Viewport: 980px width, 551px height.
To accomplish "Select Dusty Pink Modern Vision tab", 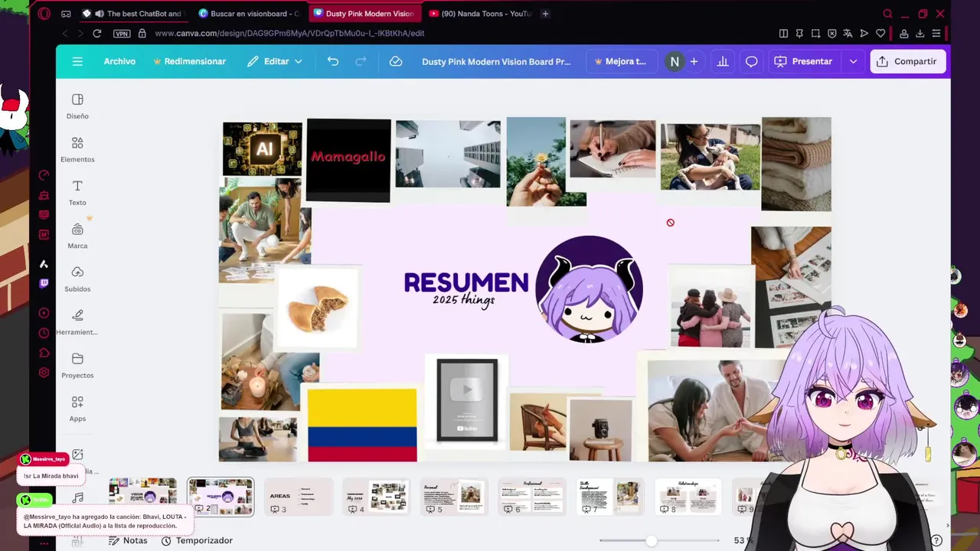I will coord(364,13).
